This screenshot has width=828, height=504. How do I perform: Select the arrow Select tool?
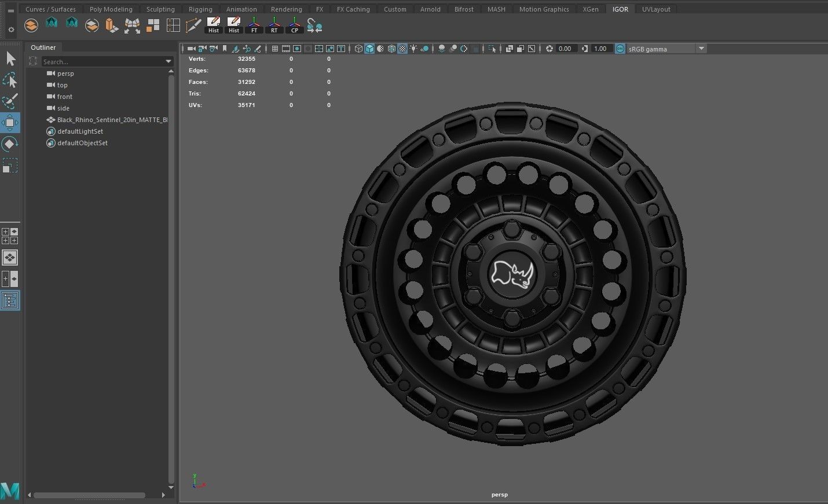pyautogui.click(x=10, y=58)
